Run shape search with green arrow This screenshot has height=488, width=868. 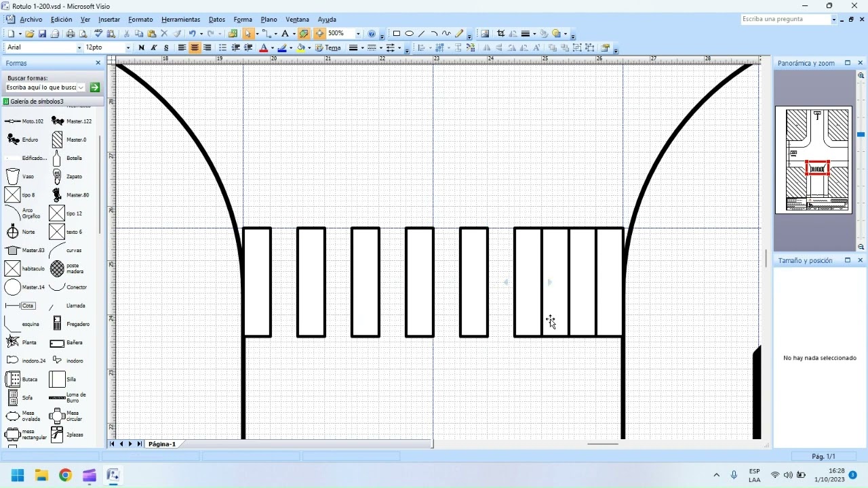coord(95,87)
